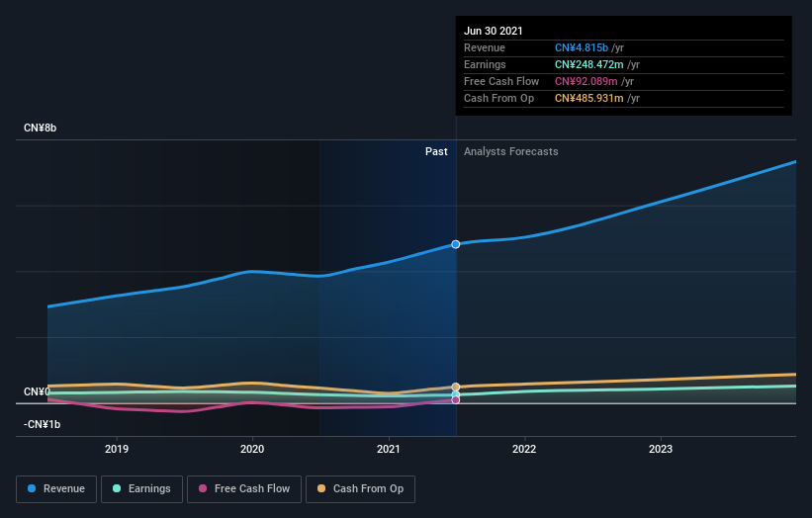The height and width of the screenshot is (518, 812).
Task: Select the 2022 label on the x-axis
Action: click(x=524, y=449)
